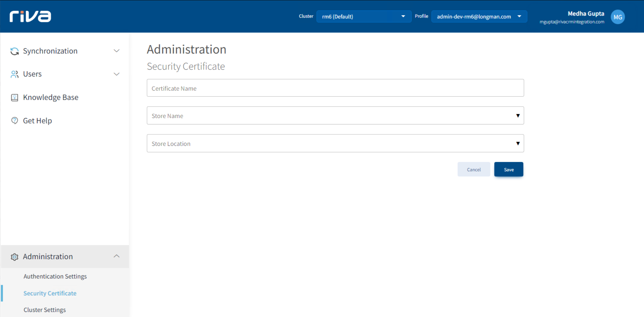This screenshot has height=317, width=644.
Task: Collapse the Administration section chevron
Action: tap(117, 256)
